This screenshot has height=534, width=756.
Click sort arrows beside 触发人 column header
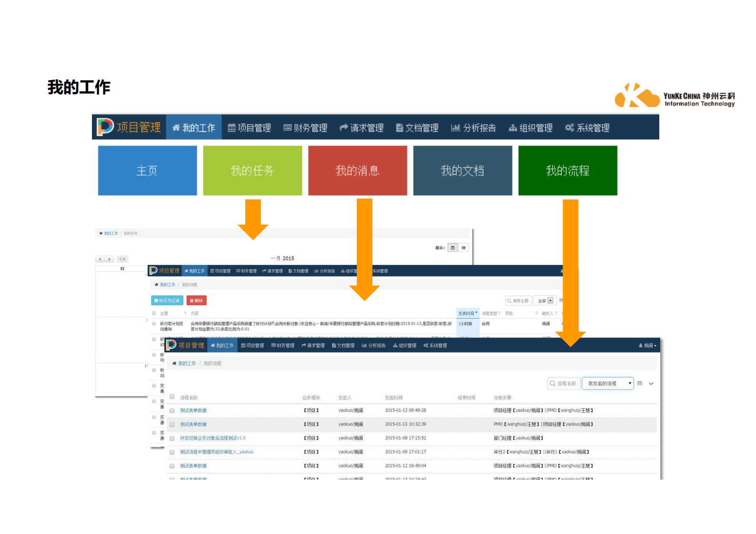coord(556,313)
